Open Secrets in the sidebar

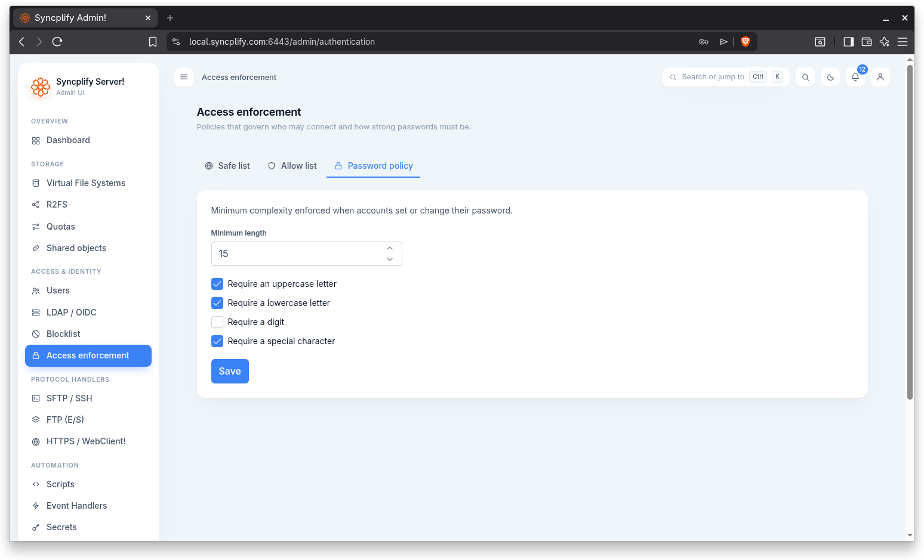click(x=88, y=527)
